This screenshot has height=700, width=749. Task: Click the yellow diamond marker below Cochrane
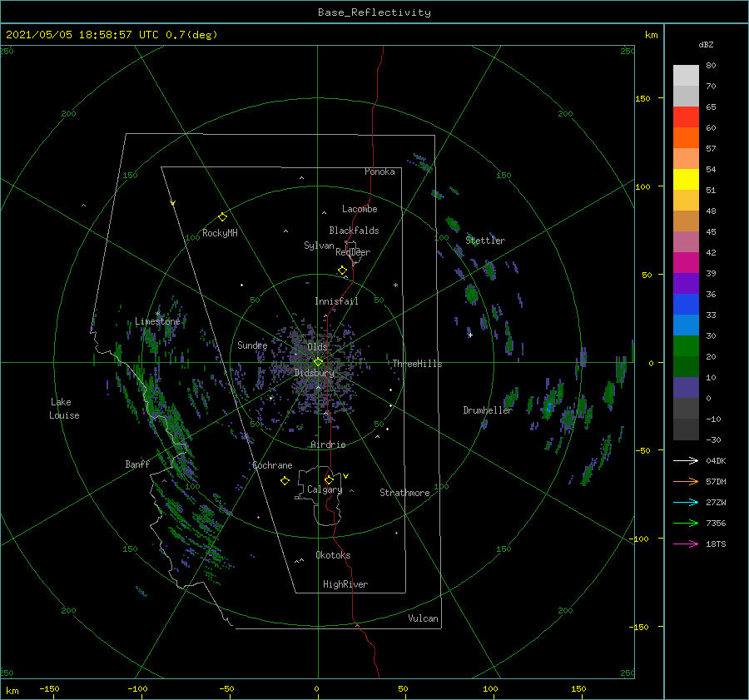pyautogui.click(x=285, y=481)
